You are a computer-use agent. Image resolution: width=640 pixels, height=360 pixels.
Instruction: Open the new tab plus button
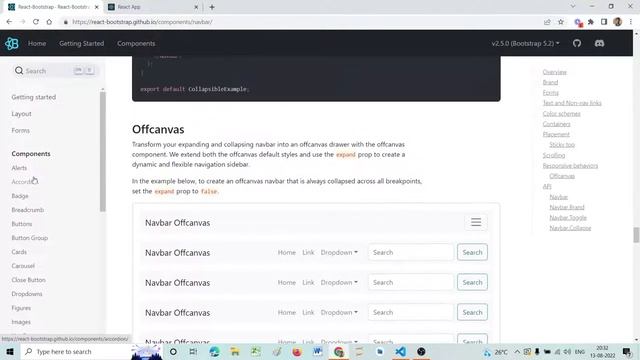pos(212,7)
